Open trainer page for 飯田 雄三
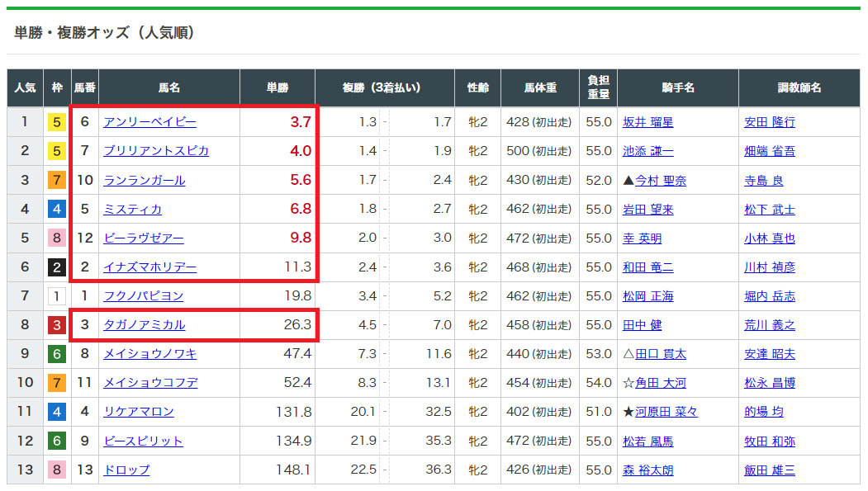This screenshot has height=491, width=868. point(770,470)
